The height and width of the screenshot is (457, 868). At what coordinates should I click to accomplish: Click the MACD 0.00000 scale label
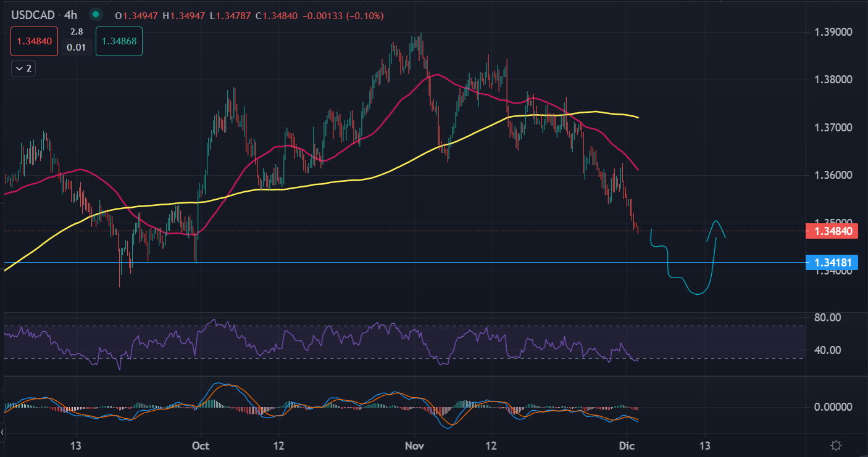click(x=834, y=407)
